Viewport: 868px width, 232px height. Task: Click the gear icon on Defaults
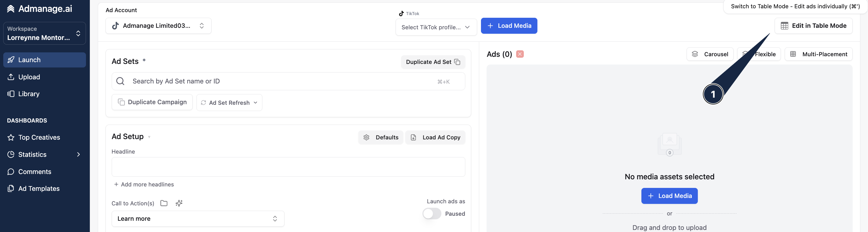[367, 137]
